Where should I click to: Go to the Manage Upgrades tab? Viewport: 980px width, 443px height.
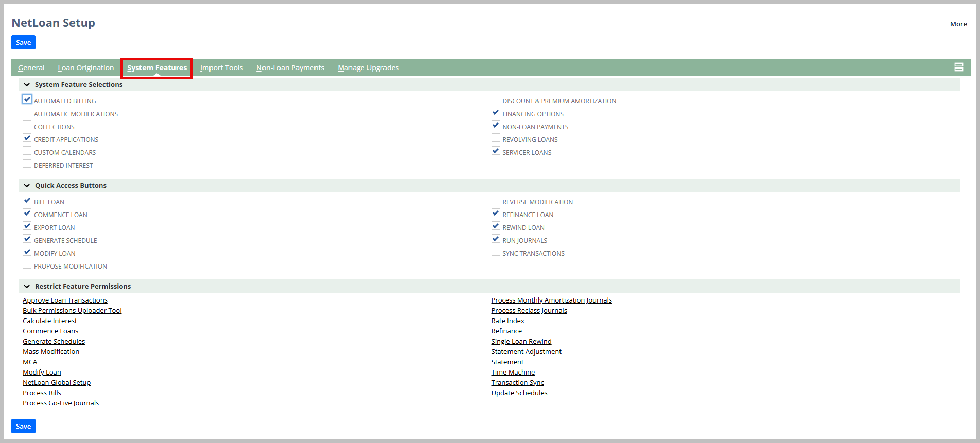pyautogui.click(x=368, y=68)
